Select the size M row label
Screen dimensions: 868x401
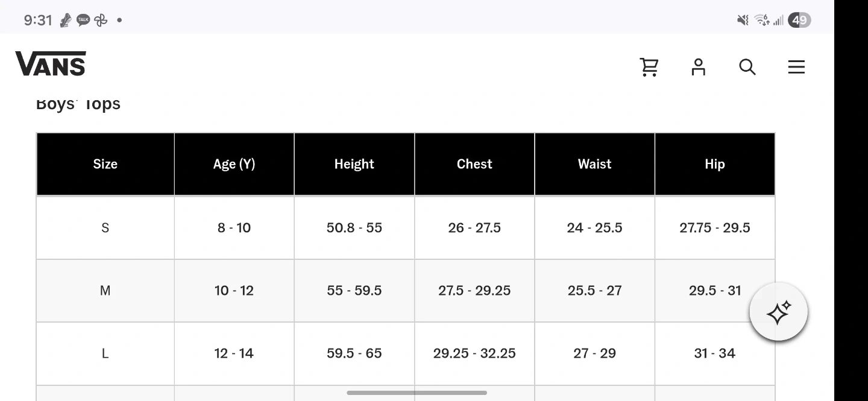coord(105,291)
